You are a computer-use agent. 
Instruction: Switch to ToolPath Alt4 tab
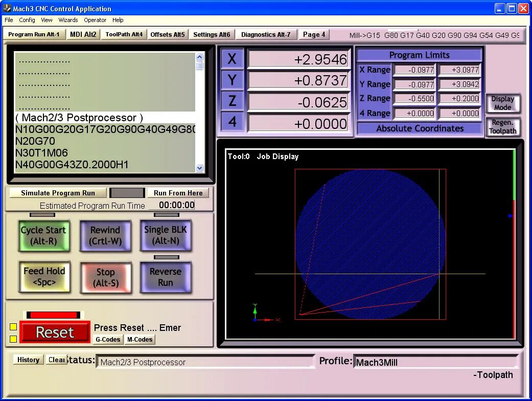click(x=124, y=34)
